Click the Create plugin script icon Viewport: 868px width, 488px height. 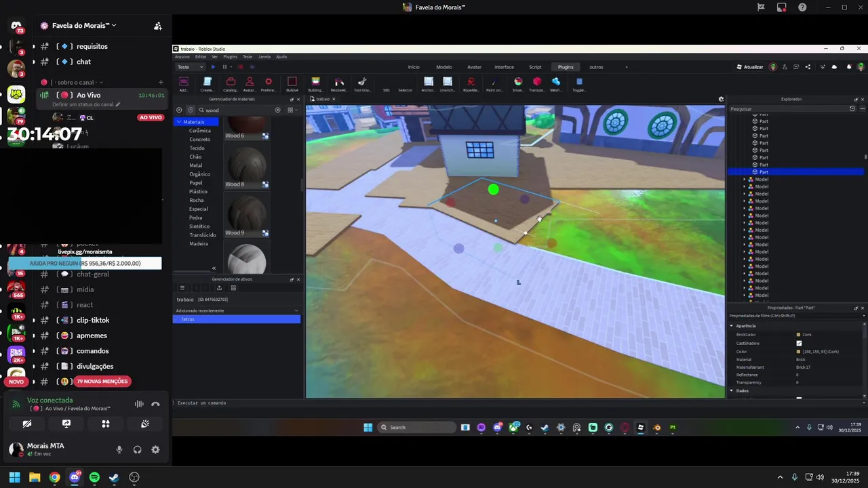(208, 82)
